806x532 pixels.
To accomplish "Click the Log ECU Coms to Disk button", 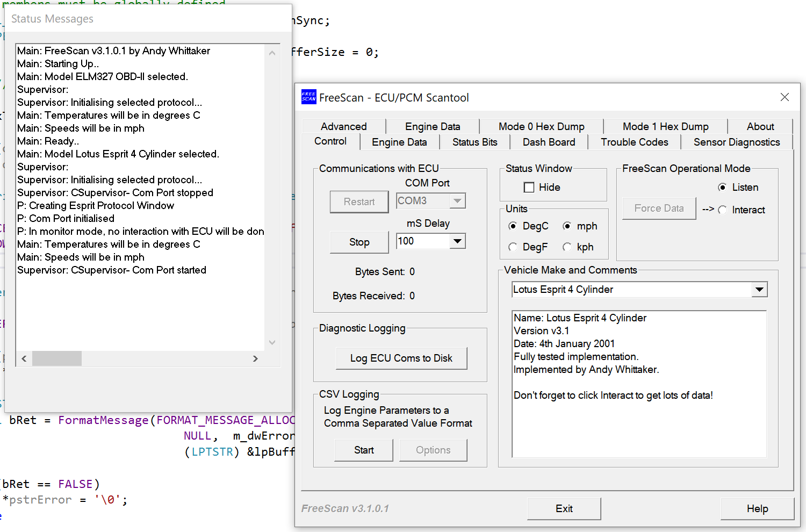I will pyautogui.click(x=401, y=358).
